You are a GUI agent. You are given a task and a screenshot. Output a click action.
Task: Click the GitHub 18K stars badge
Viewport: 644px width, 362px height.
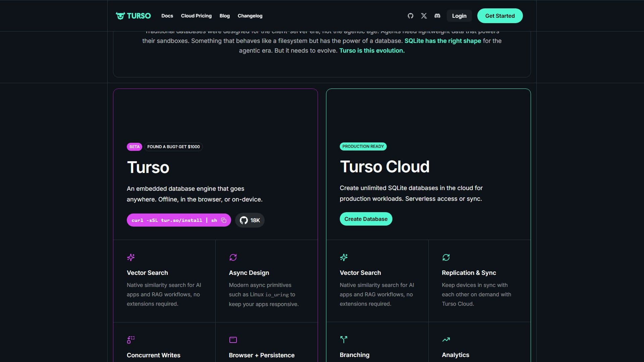[x=250, y=220]
